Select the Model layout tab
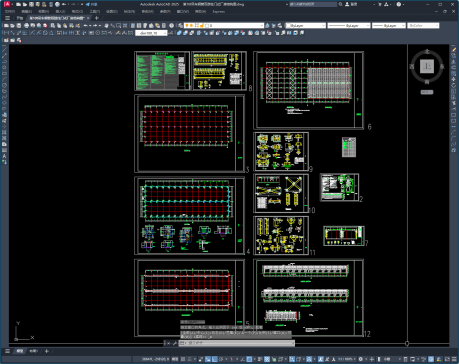Image resolution: width=459 pixels, height=364 pixels. [x=20, y=351]
